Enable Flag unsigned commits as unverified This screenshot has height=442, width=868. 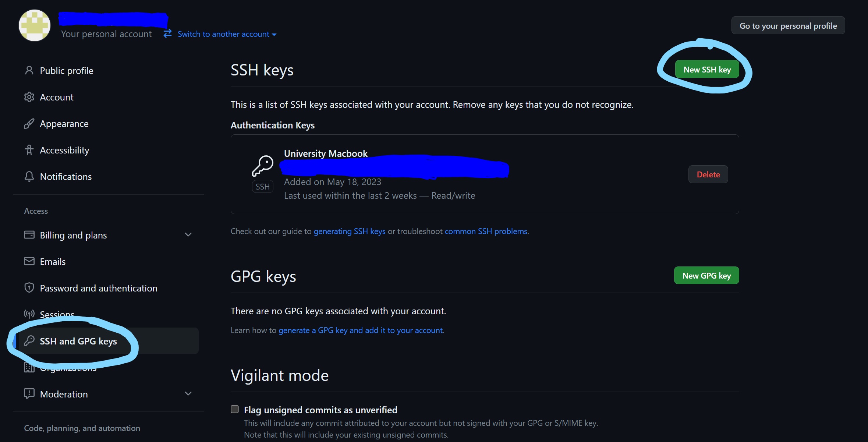coord(234,409)
